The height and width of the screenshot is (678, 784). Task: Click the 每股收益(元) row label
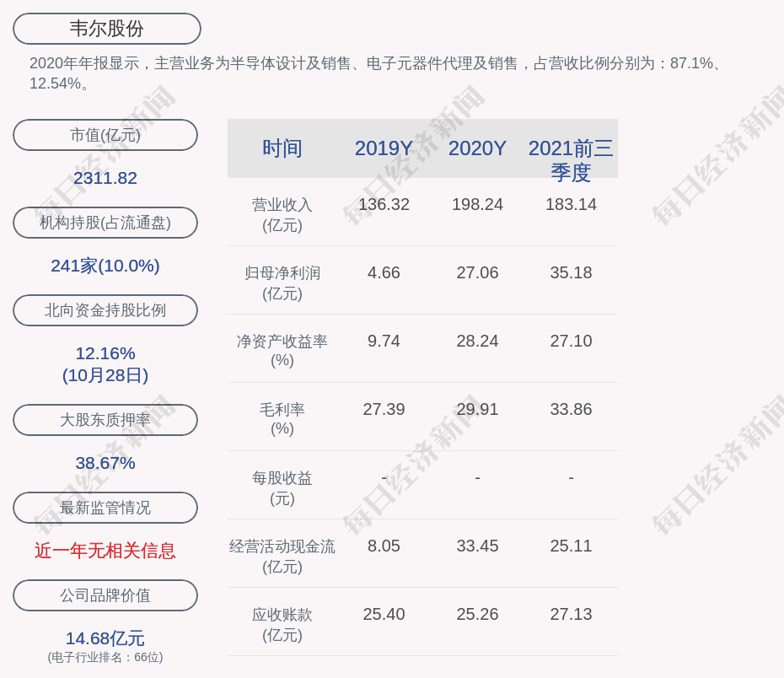click(x=282, y=488)
